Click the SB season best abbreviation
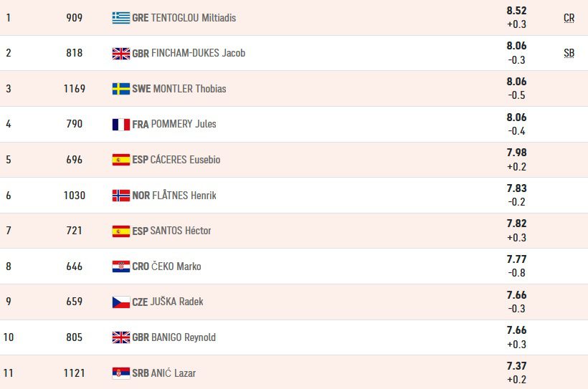This screenshot has height=389, width=588. [569, 53]
